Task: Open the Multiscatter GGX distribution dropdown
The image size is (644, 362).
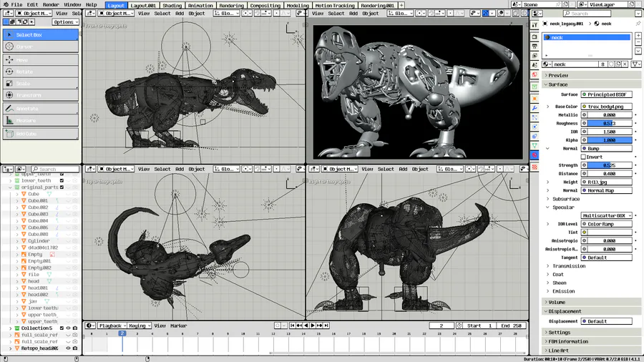Action: 606,215
